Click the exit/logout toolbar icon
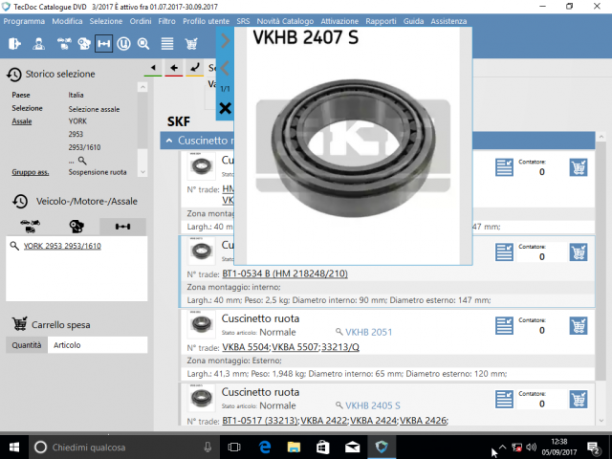Viewport: 612px width, 459px height. 14,43
